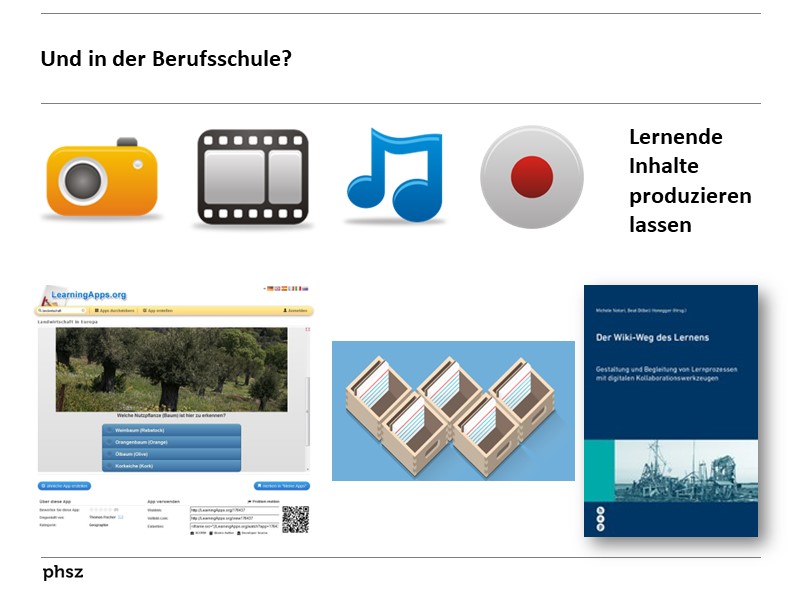Select the answer Orangenbaum (Orange)
Viewport: 800px width, 600px height.
(x=171, y=441)
